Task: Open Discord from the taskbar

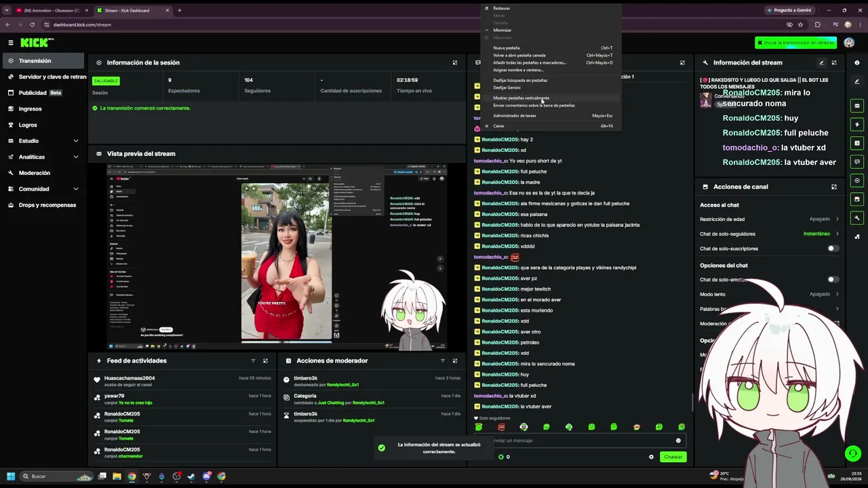Action: click(206, 476)
